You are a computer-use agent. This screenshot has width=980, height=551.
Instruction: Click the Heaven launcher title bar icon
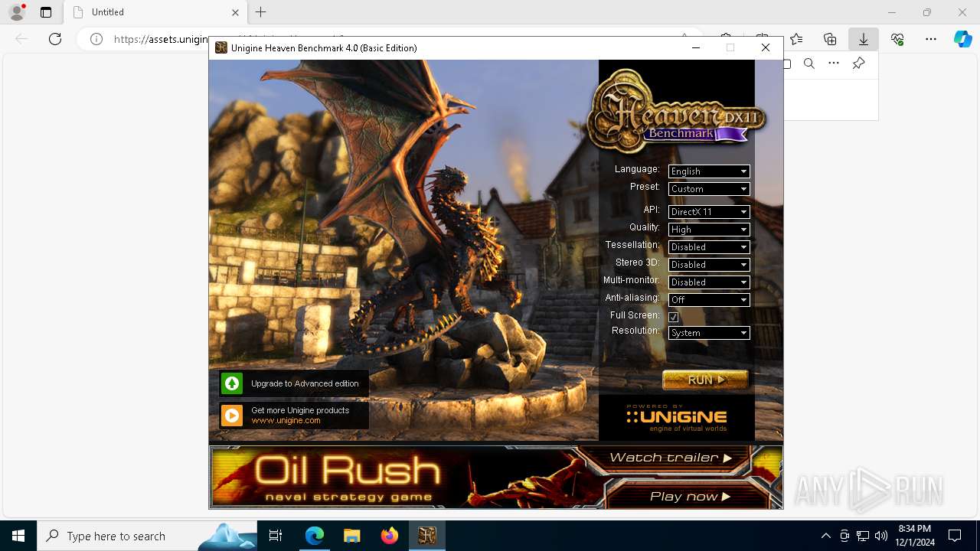tap(221, 47)
